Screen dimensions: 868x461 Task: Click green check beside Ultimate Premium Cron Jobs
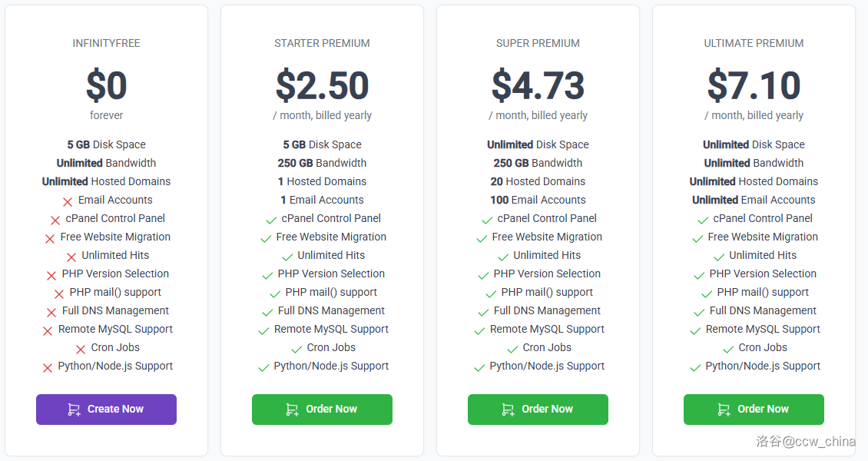pyautogui.click(x=728, y=349)
